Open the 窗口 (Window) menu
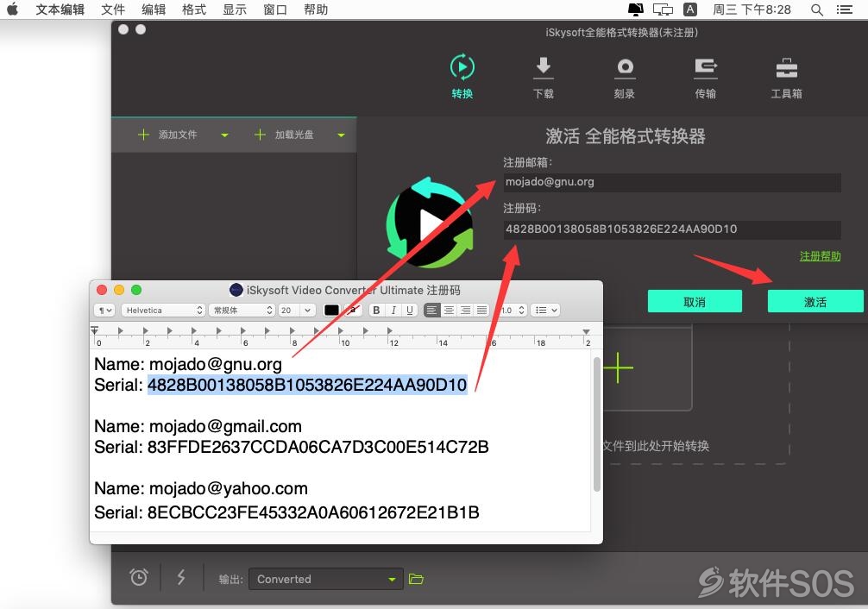This screenshot has width=868, height=609. tap(275, 9)
